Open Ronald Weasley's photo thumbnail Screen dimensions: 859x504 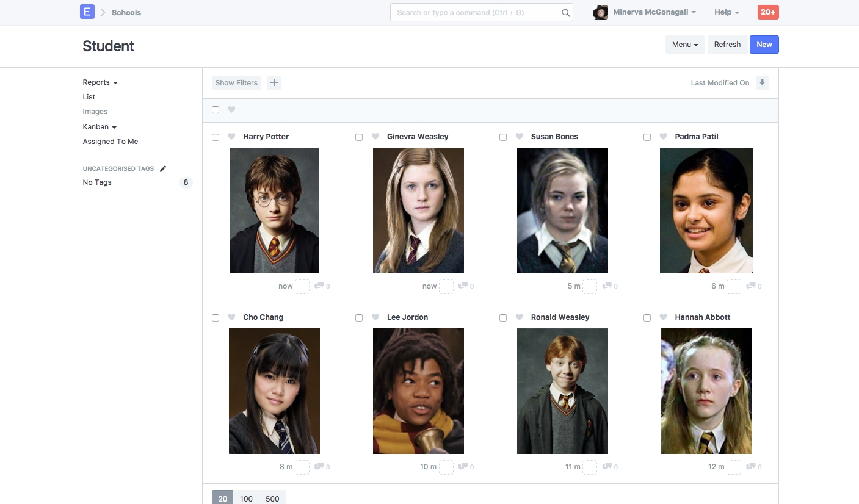coord(562,391)
